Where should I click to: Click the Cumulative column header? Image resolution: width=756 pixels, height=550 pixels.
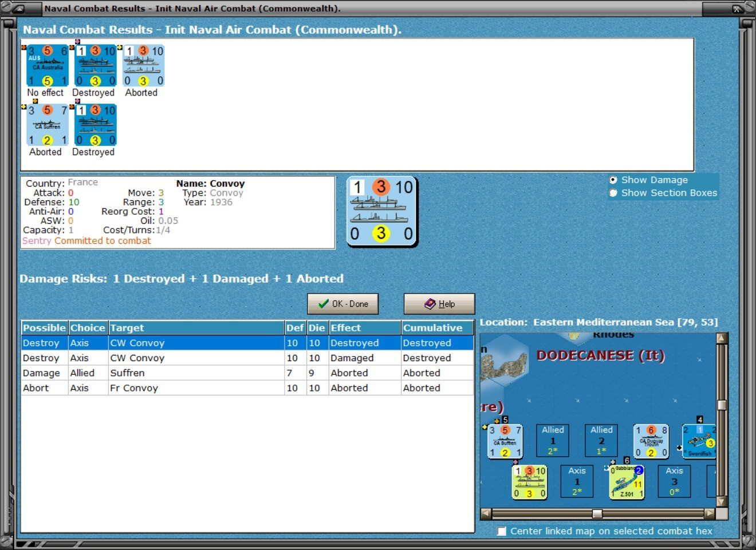437,328
